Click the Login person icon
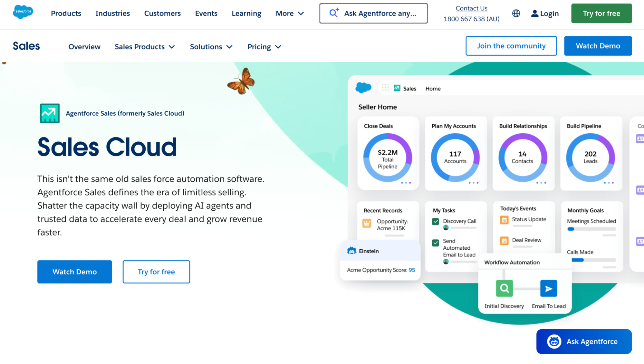 click(534, 13)
